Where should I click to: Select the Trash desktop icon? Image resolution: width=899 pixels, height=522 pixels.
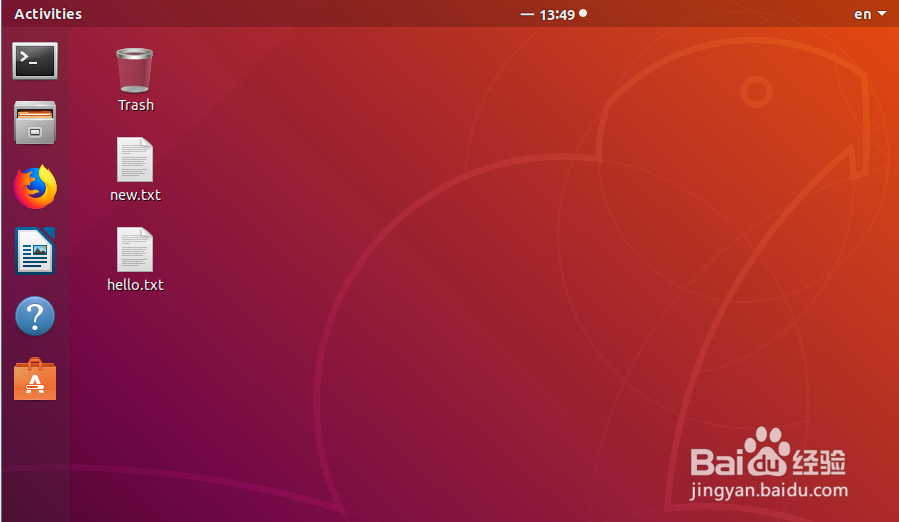pyautogui.click(x=135, y=71)
